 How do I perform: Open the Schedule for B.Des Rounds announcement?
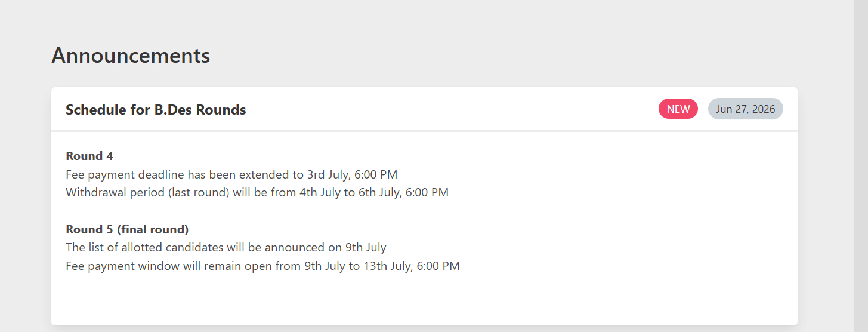(156, 110)
